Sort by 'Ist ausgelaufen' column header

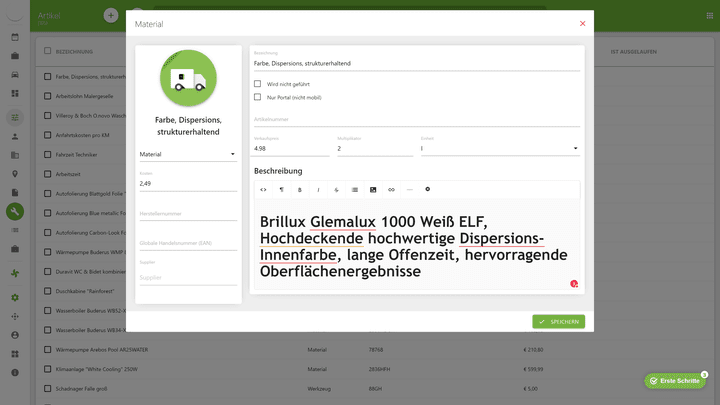point(633,51)
